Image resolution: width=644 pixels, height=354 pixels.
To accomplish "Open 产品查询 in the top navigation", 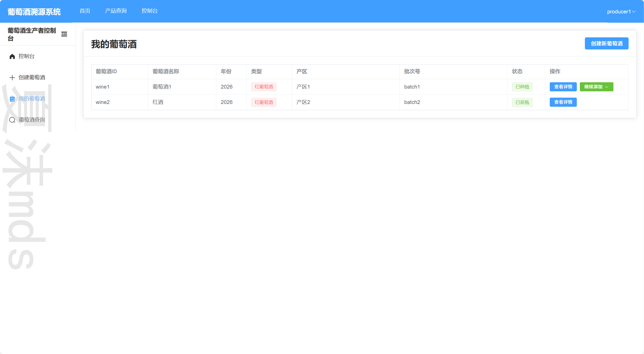I will point(116,11).
